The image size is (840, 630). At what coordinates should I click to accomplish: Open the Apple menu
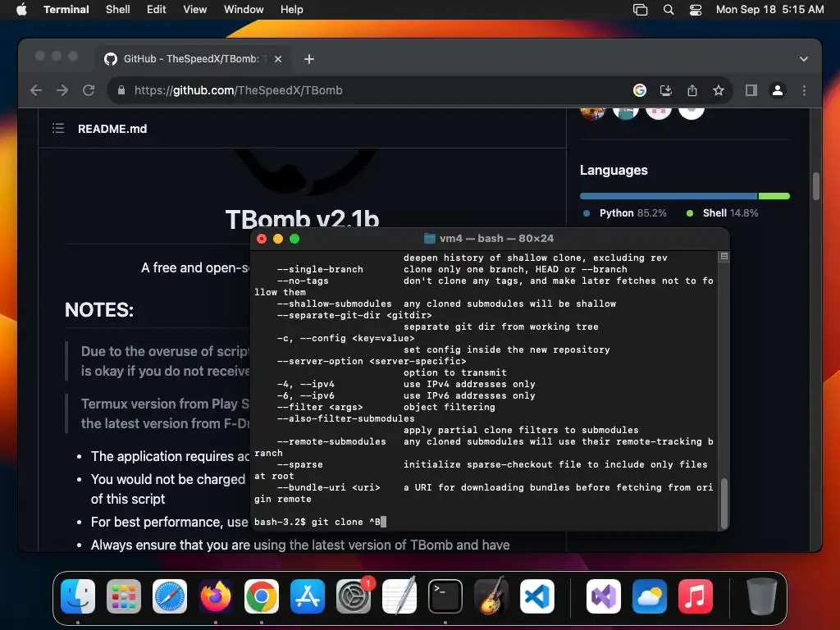tap(21, 9)
